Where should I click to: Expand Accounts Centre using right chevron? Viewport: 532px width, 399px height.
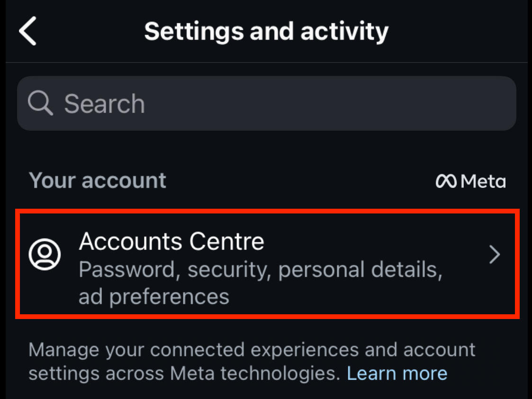coord(495,255)
